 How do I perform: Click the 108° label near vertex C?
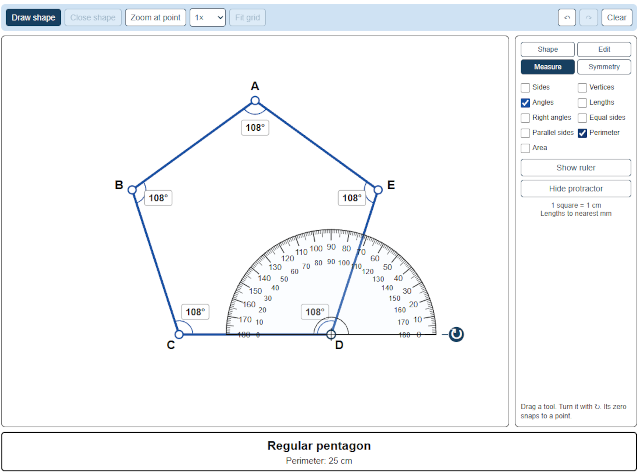(x=196, y=312)
